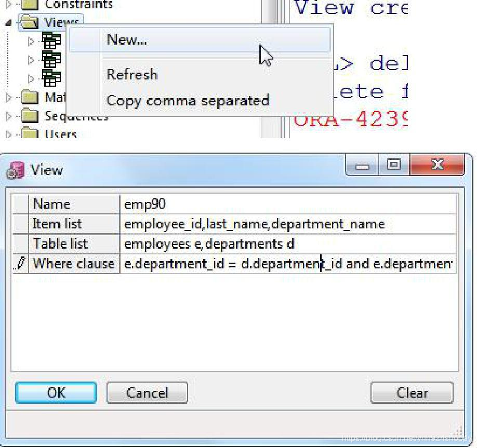Click the pencil edit indicator on Where clause row
The image size is (477, 448).
[20, 263]
